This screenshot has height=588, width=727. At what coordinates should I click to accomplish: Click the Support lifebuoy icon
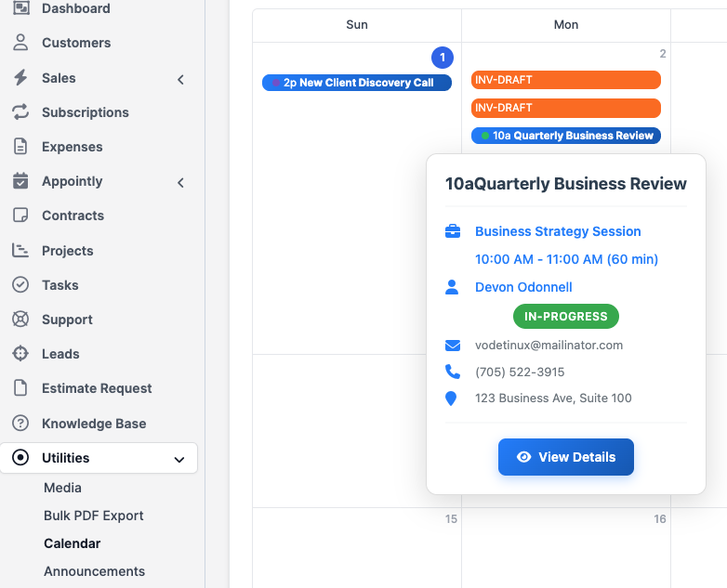click(20, 320)
